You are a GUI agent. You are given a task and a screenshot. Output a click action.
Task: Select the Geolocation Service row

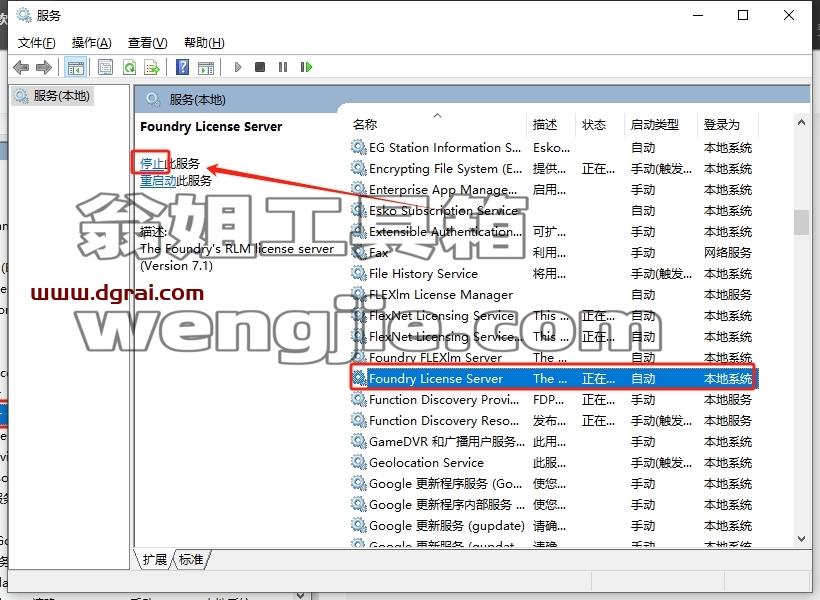[x=554, y=463]
